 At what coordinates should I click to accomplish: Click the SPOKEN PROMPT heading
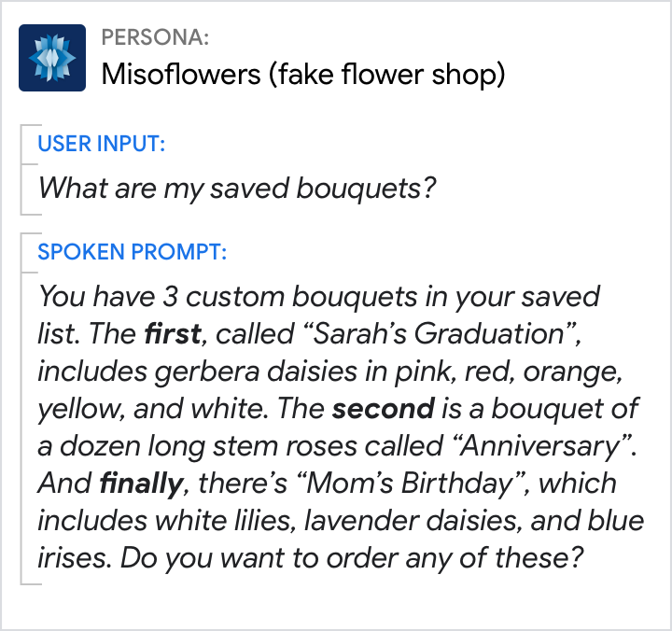pos(132,252)
